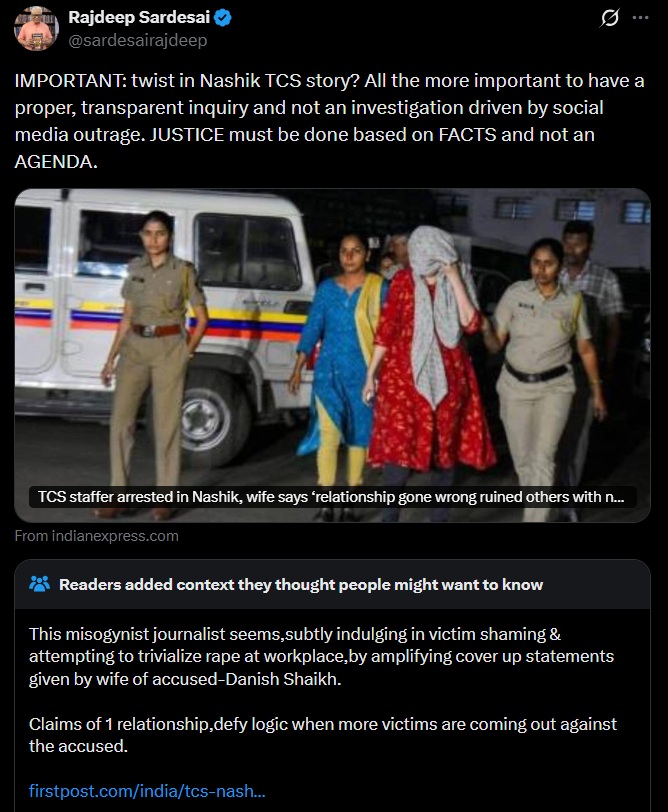Click the word AGENDA in the tweet
Image resolution: width=668 pixels, height=812 pixels.
pos(54,162)
